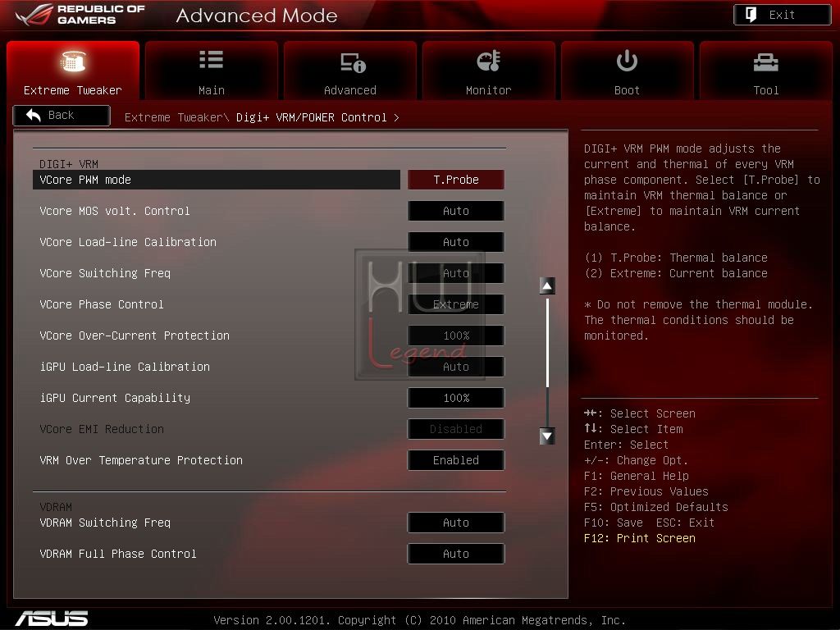Click the vertical scrollbar track
Viewport: 840px width, 630px height.
(x=547, y=361)
